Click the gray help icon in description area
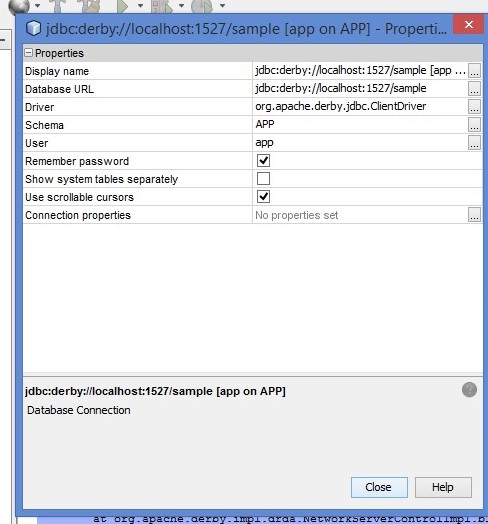 [469, 390]
